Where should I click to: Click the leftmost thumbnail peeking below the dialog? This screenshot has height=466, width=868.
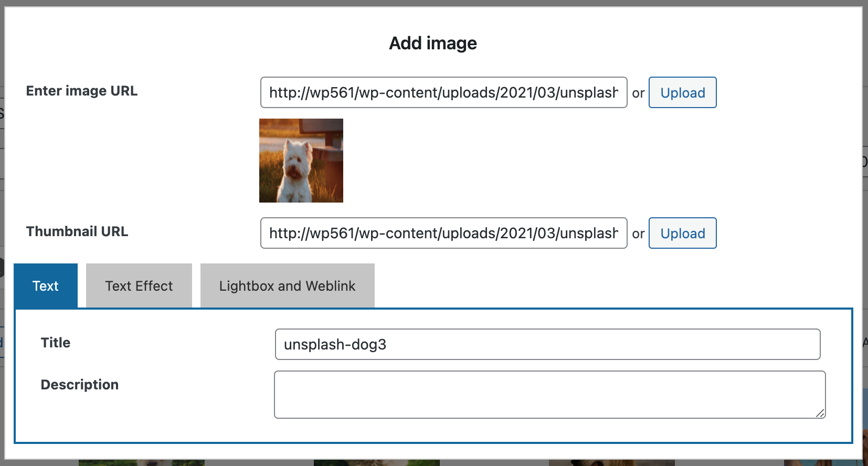(x=141, y=463)
